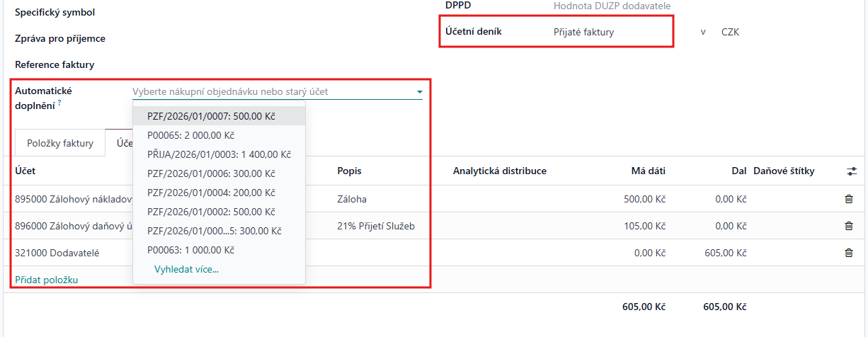Delete the 321000 Dodavatelé line
Viewport: 868px width, 337px height.
(849, 253)
